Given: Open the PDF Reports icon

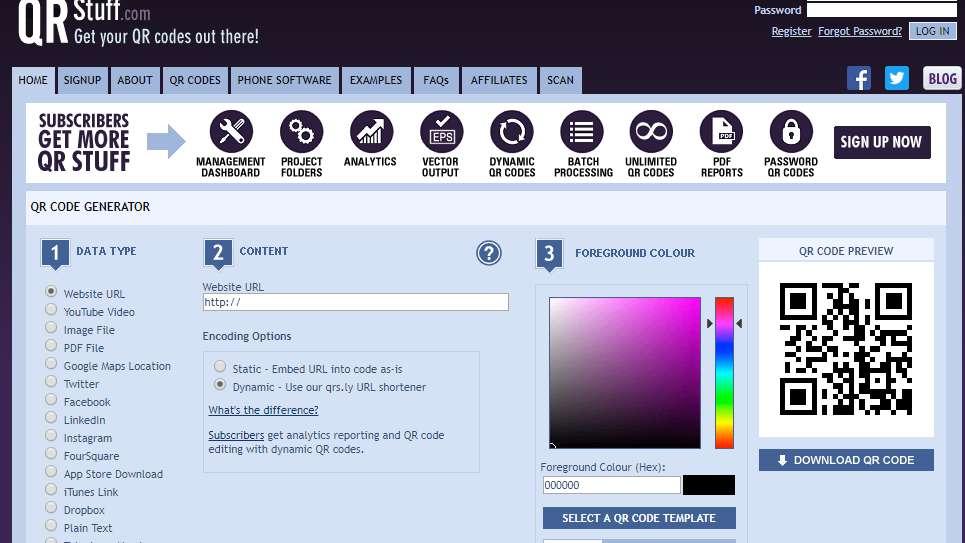Looking at the screenshot, I should point(721,131).
